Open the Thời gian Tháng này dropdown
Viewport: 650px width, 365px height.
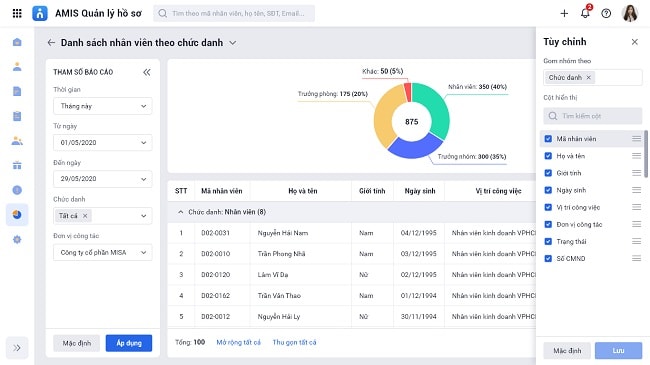pos(102,106)
